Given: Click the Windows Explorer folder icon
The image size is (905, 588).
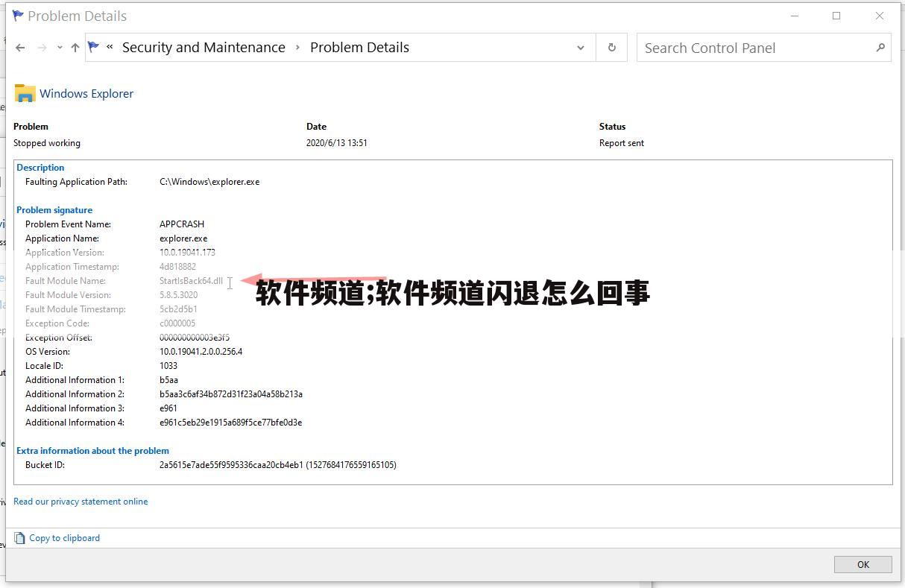Looking at the screenshot, I should pos(25,93).
